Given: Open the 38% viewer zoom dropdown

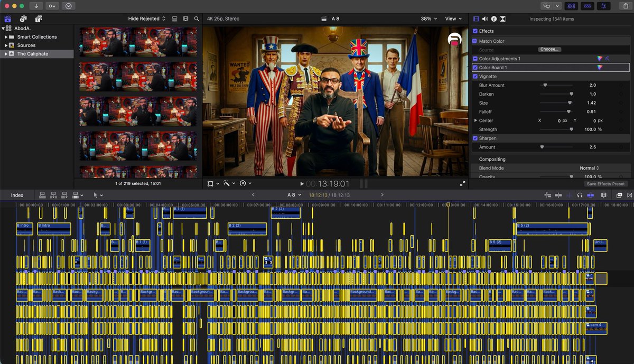Looking at the screenshot, I should (x=428, y=18).
